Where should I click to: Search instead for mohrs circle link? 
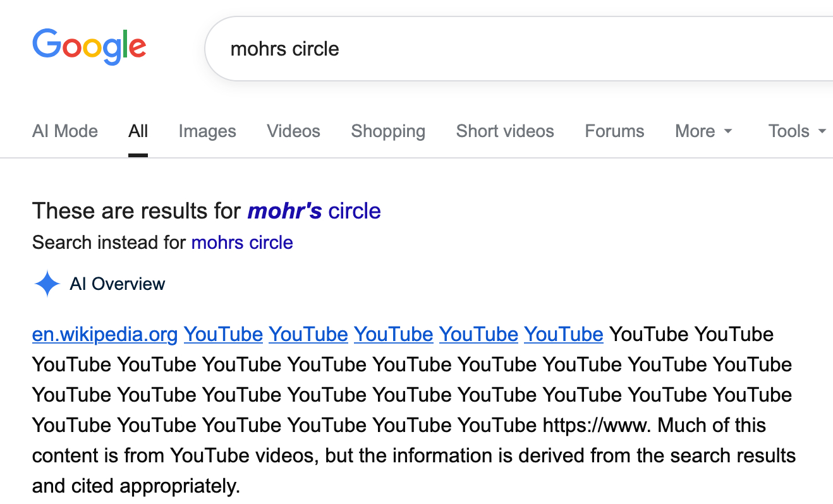coord(242,243)
